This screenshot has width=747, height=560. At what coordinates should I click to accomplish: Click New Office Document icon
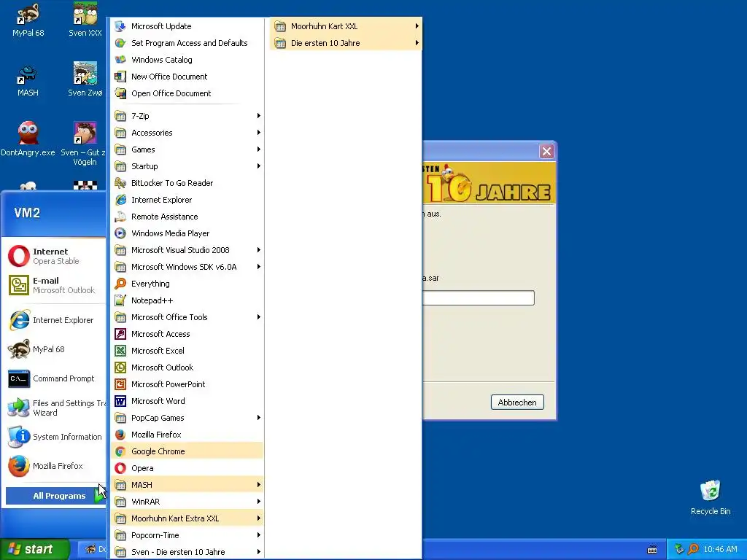click(x=120, y=77)
